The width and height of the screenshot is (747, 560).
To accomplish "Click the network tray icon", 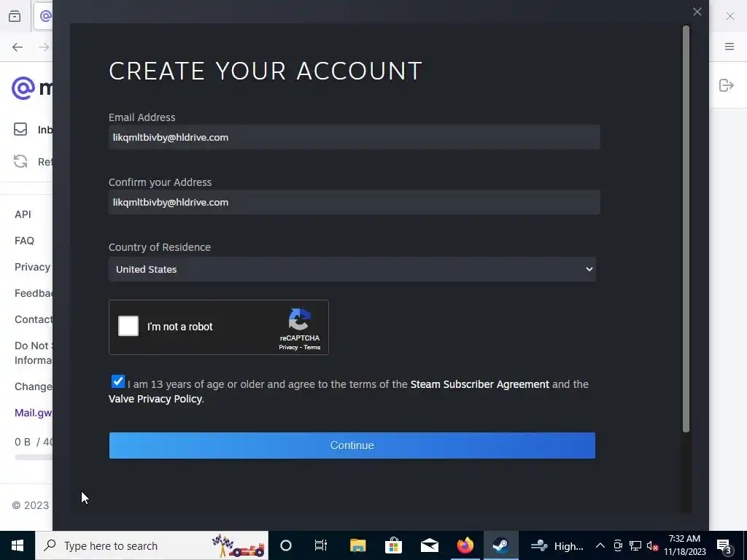I will pos(635,545).
